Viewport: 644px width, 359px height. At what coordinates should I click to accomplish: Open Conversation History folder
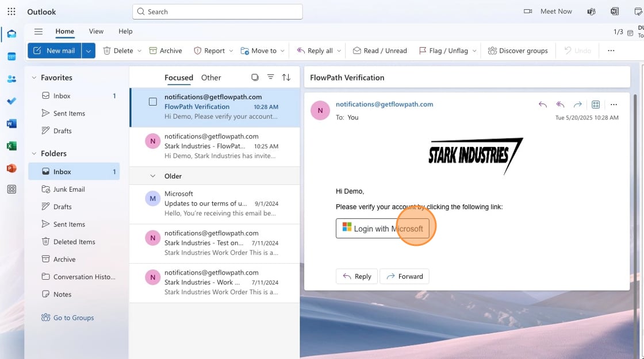74,276
